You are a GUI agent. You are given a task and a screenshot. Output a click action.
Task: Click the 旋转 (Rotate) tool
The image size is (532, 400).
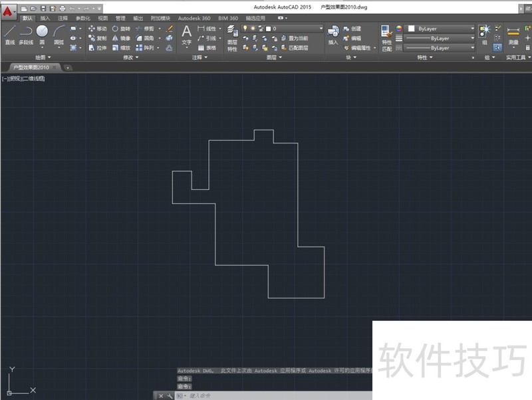tap(121, 29)
